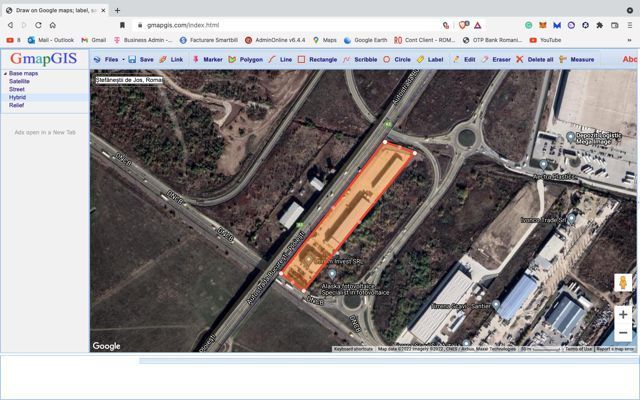Open the Maps bookmark

point(325,40)
